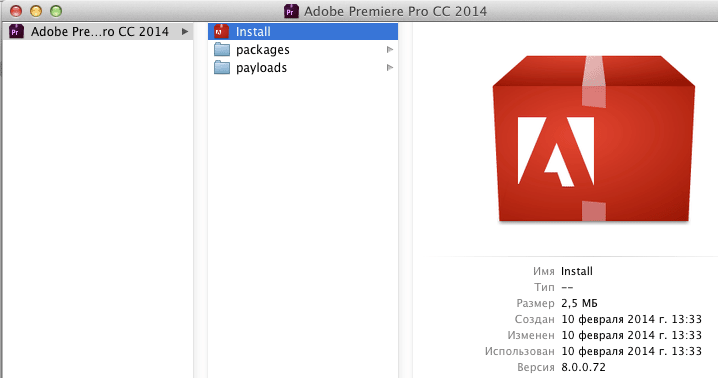Click the Premiere Pro proxy icon in the title bar
The image size is (718, 378).
(x=291, y=11)
